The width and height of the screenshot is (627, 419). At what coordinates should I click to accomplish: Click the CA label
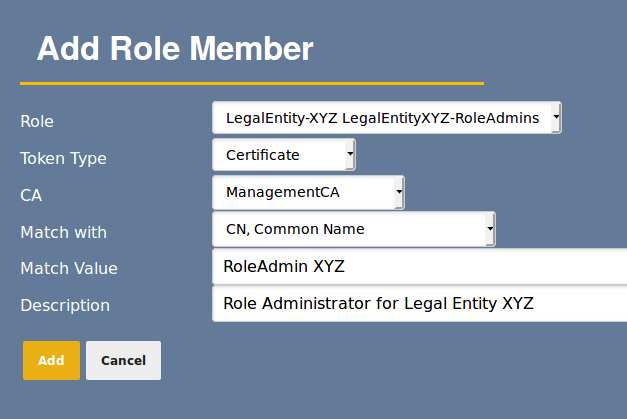click(x=31, y=195)
